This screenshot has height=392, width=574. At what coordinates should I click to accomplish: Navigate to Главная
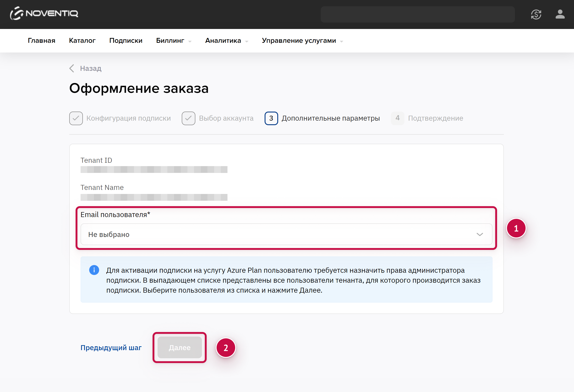[41, 41]
